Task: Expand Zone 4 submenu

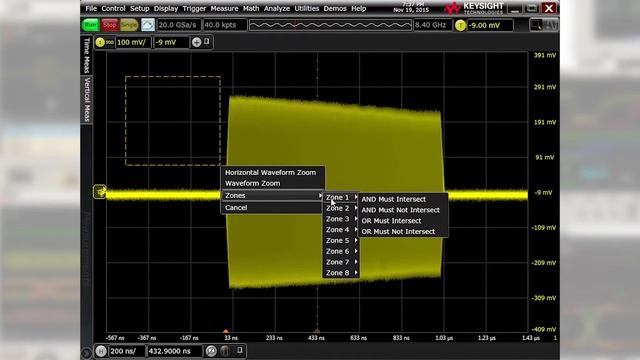Action: coord(341,230)
